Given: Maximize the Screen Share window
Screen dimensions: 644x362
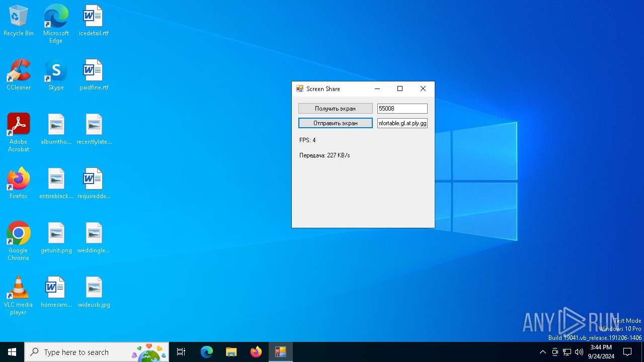Looking at the screenshot, I should pos(400,89).
